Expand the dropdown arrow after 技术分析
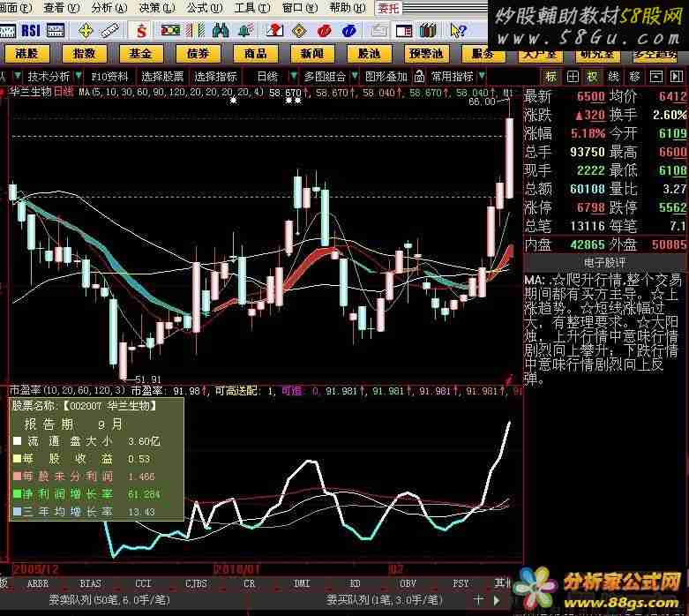This screenshot has height=616, width=689. 79,76
